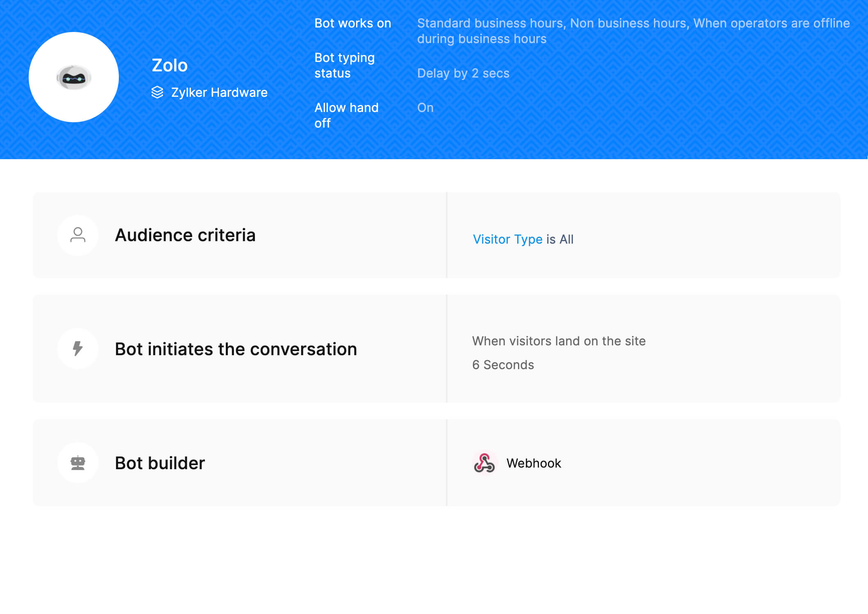The image size is (868, 614).
Task: Click the Bot initiates conversation lightning icon
Action: pyautogui.click(x=78, y=348)
